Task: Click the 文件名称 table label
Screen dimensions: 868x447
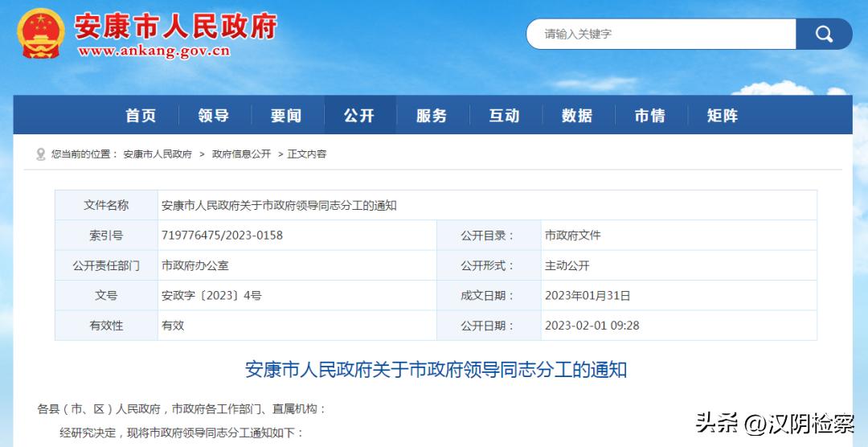Action: 106,206
